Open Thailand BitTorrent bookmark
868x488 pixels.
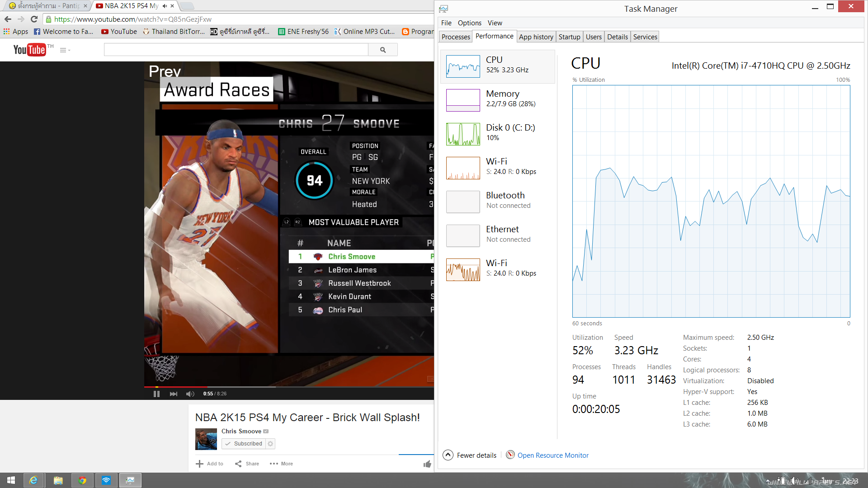174,31
